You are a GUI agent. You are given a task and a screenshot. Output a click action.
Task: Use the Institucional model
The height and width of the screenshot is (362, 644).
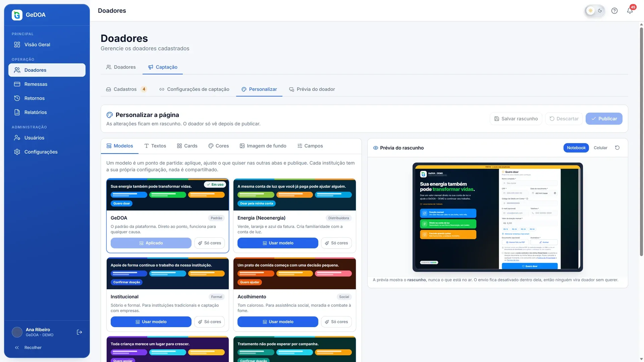151,322
